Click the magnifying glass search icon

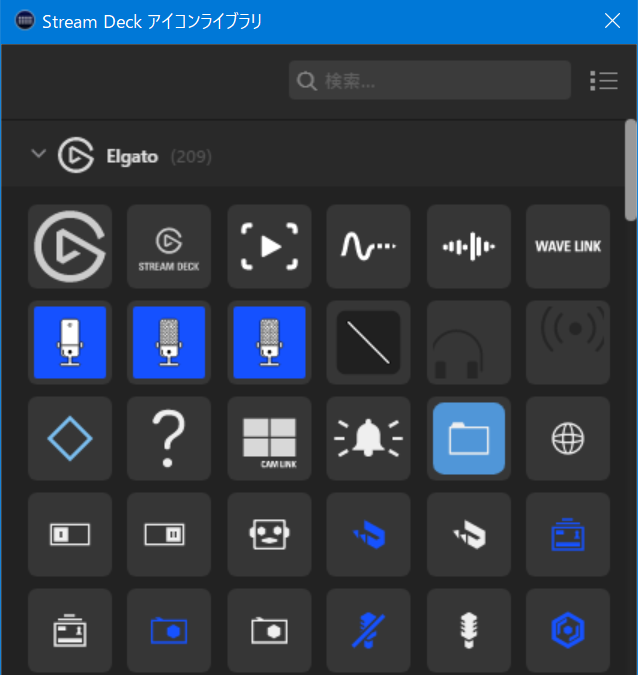point(307,81)
